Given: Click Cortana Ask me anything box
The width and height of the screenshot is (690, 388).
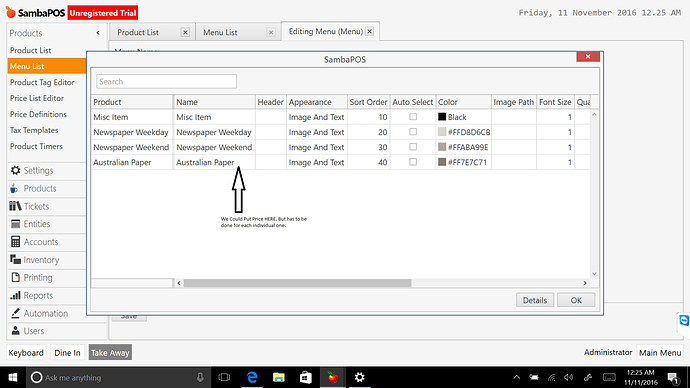Looking at the screenshot, I should point(117,377).
